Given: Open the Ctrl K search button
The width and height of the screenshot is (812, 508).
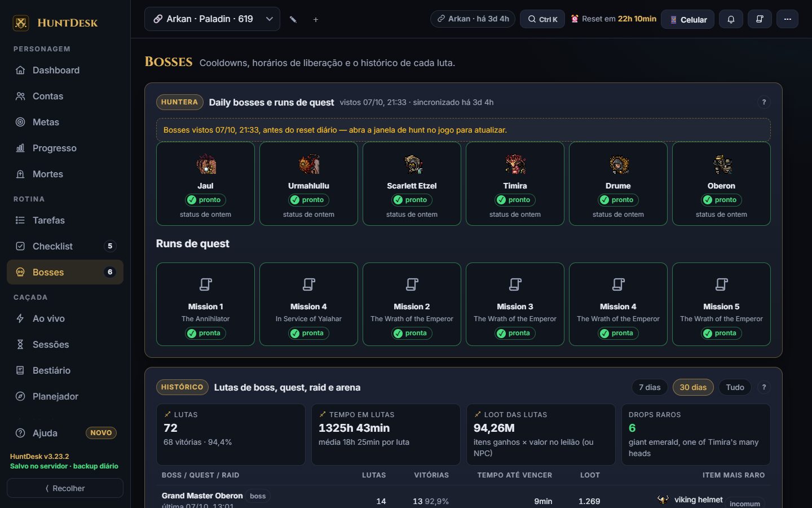Looking at the screenshot, I should 542,19.
